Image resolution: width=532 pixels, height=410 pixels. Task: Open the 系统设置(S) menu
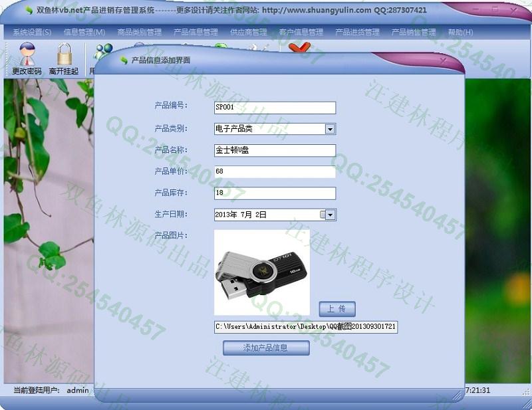pyautogui.click(x=32, y=32)
